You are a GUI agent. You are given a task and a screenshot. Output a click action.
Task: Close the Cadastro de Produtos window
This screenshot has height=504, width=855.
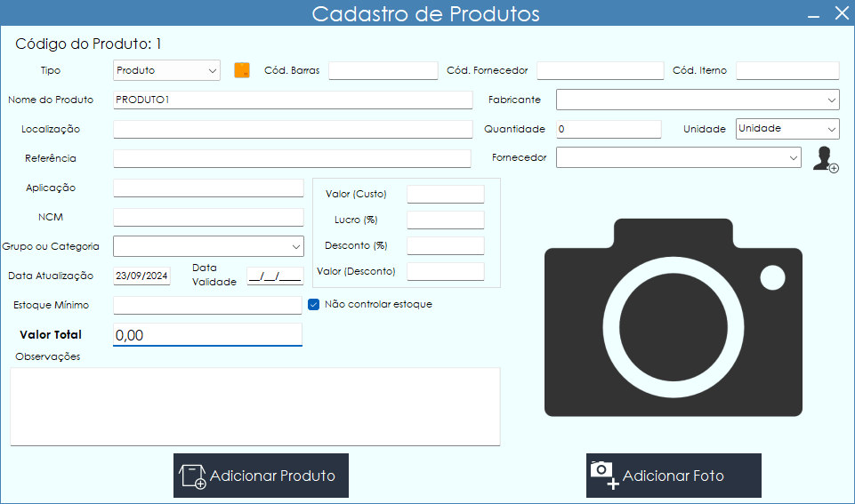pos(841,13)
